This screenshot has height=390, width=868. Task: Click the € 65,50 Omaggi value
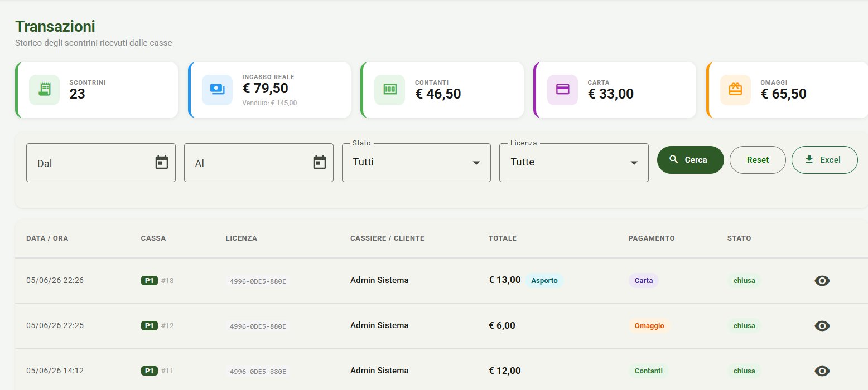click(784, 94)
